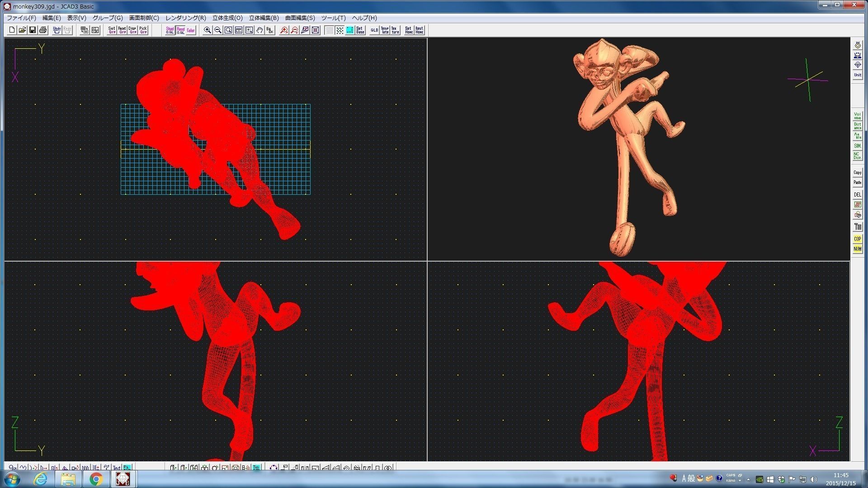Open the Windows Start menu
The height and width of the screenshot is (488, 868).
point(11,479)
